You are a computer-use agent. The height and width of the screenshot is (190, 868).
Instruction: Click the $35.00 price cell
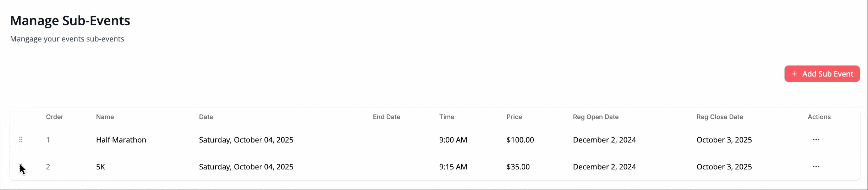(x=518, y=167)
